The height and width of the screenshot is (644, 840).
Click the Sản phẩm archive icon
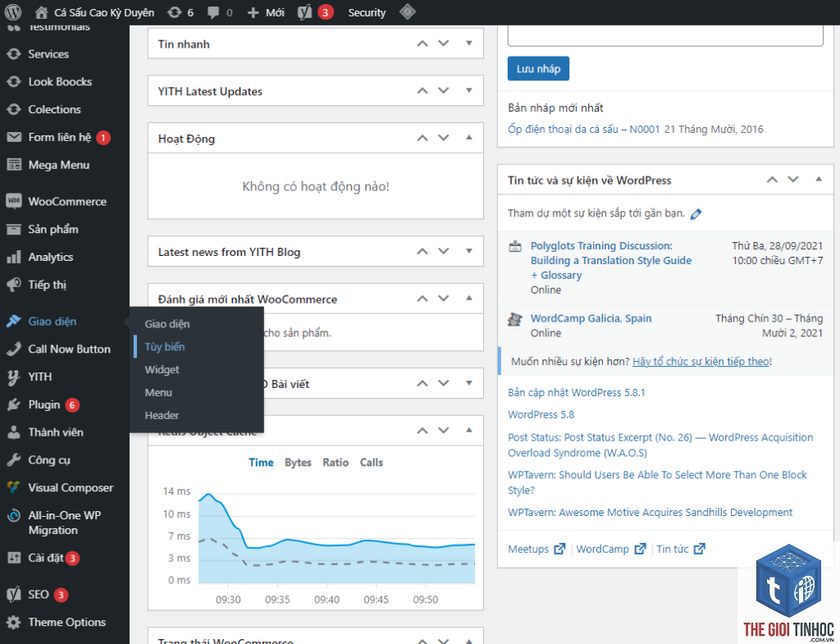coord(14,230)
